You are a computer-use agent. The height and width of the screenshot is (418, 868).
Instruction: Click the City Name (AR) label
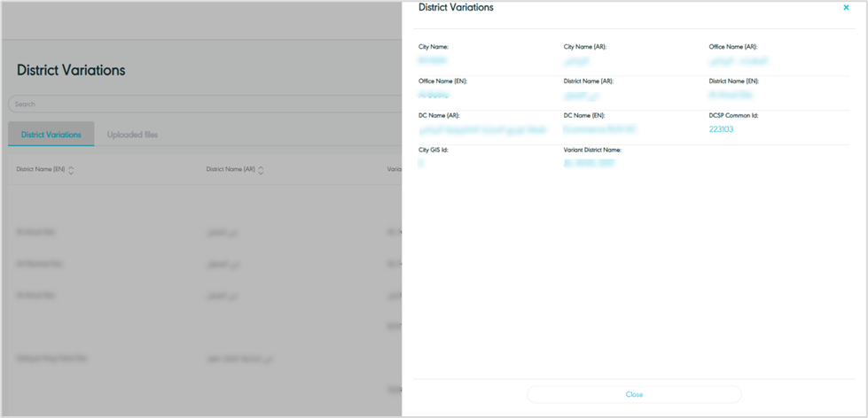pos(584,47)
